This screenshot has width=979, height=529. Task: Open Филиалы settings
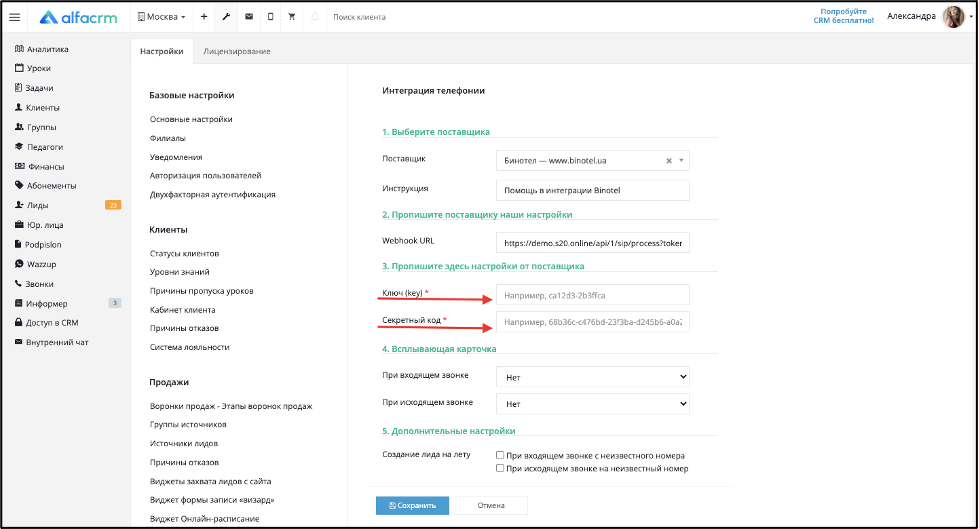[x=167, y=138]
